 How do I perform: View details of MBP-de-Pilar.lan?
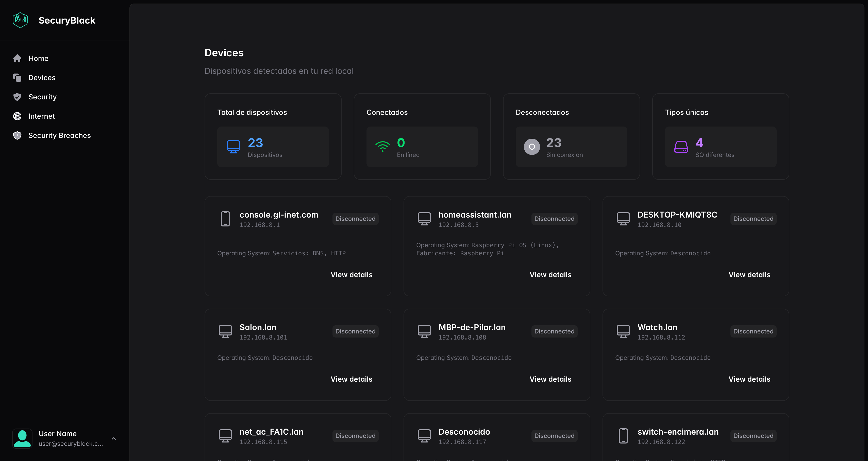point(550,379)
